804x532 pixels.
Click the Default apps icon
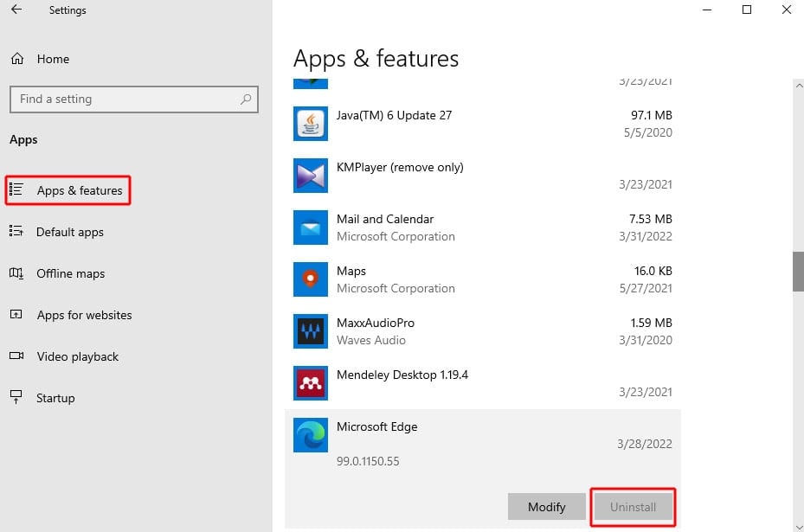pos(16,231)
